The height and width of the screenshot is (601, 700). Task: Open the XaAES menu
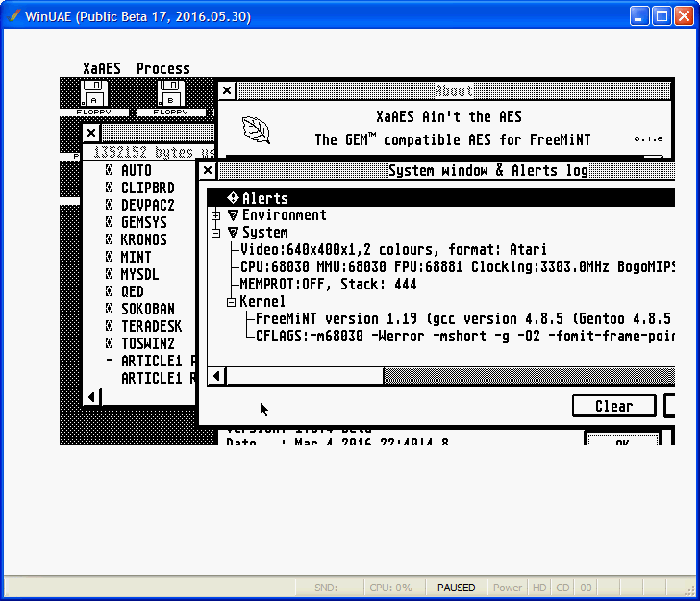tap(102, 68)
